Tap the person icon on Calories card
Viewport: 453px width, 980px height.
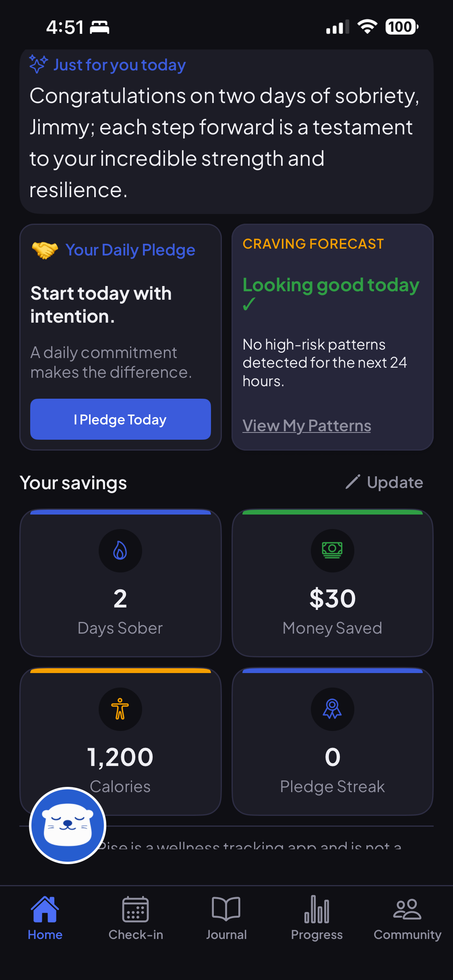120,709
